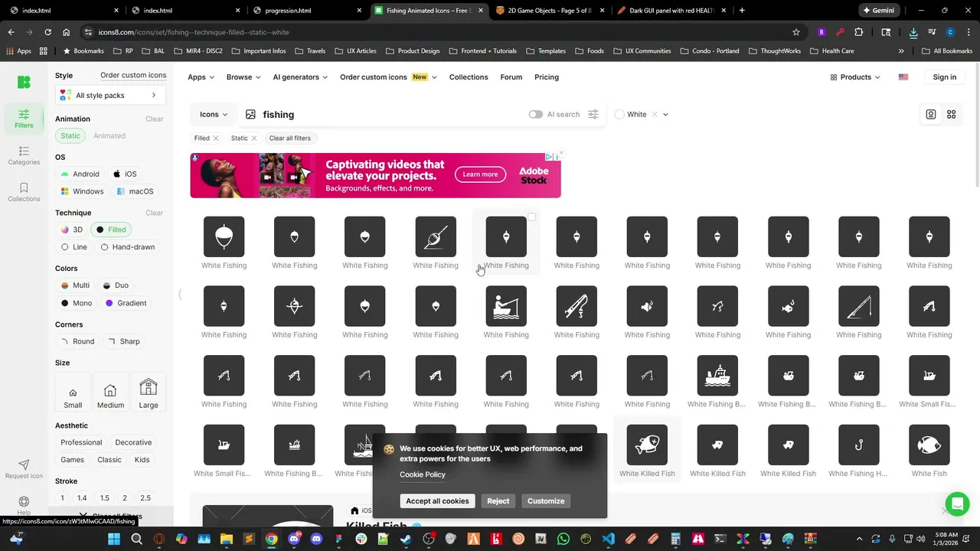Select the Animated animation filter
The image size is (980, 551).
coord(109,135)
